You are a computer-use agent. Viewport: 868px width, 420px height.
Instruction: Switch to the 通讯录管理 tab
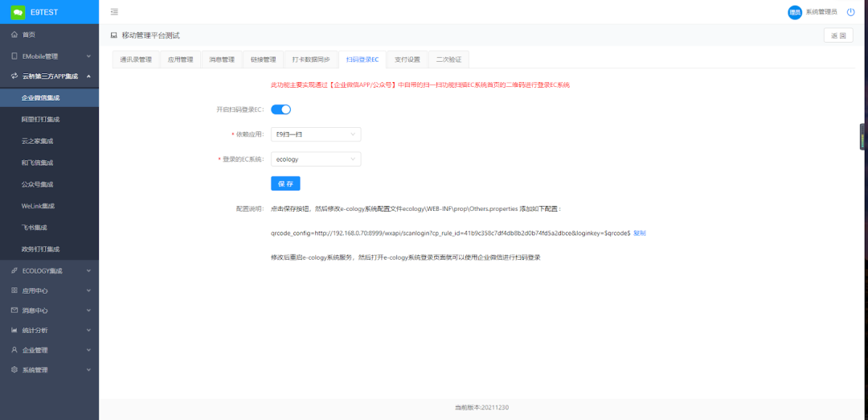[136, 60]
